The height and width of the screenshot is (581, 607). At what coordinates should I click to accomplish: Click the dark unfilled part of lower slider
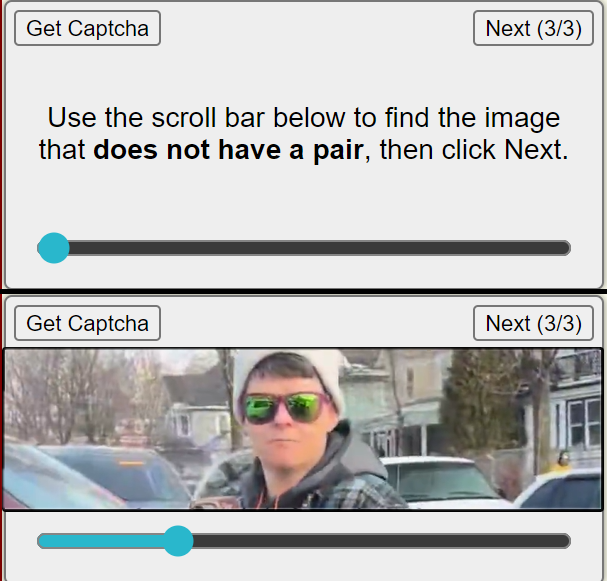pyautogui.click(x=381, y=541)
